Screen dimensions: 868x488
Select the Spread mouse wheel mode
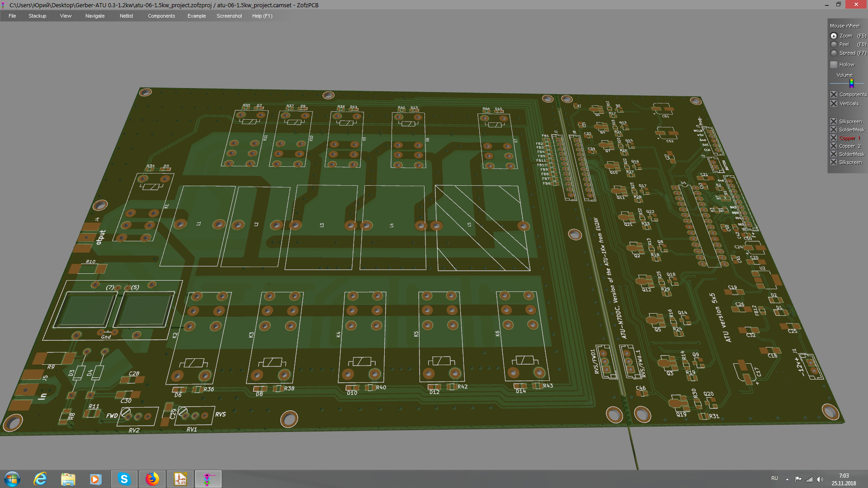click(x=834, y=53)
